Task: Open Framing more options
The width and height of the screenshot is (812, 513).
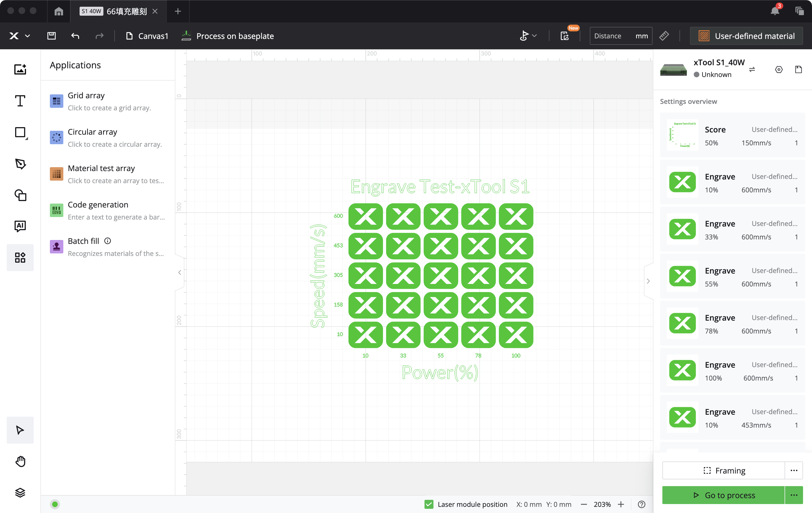Action: tap(794, 470)
